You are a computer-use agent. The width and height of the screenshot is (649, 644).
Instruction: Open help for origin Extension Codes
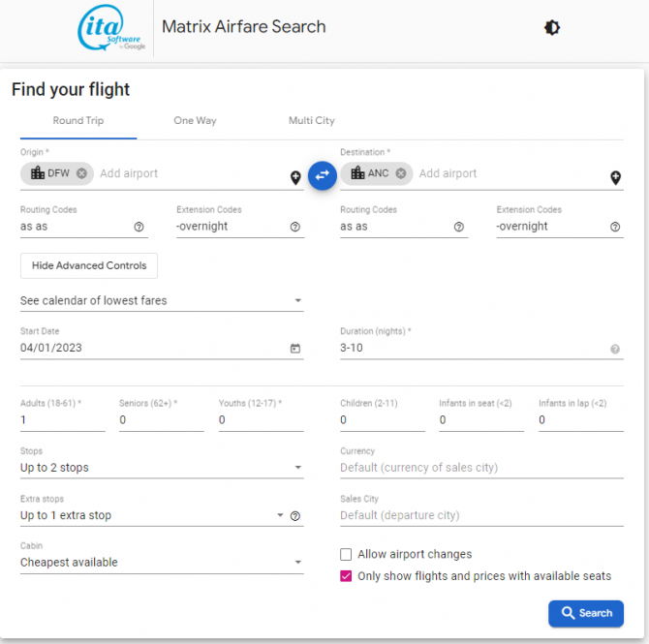tap(295, 227)
